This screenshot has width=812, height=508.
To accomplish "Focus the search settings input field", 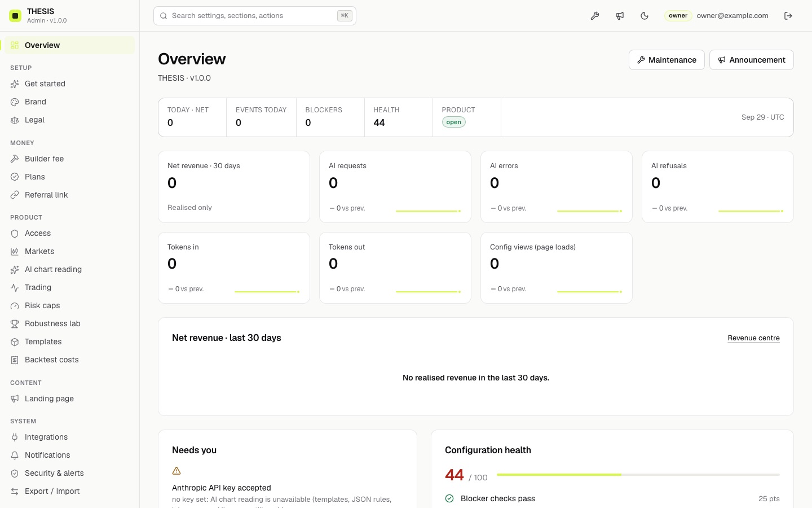I will (x=255, y=16).
